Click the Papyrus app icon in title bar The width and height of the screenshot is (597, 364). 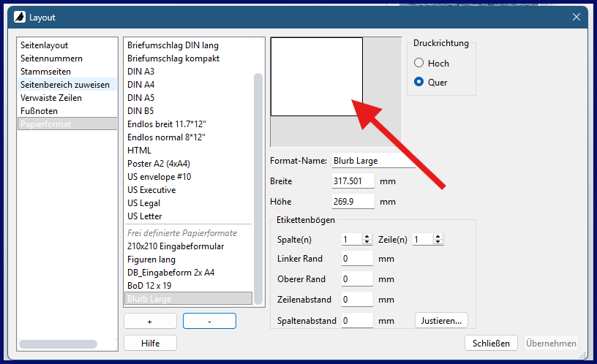point(20,17)
